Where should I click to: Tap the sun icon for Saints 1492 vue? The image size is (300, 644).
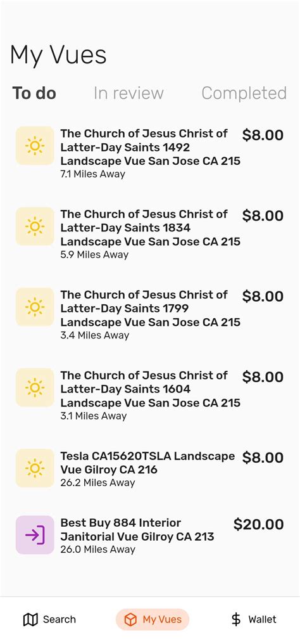pos(35,146)
